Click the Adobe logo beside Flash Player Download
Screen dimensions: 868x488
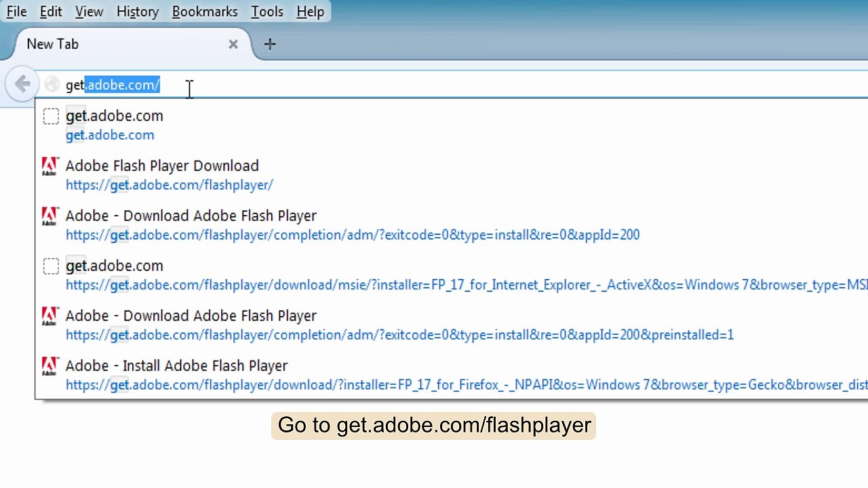click(50, 166)
